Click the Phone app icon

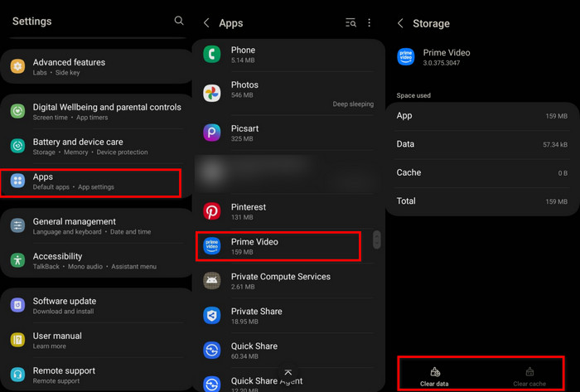pos(212,55)
